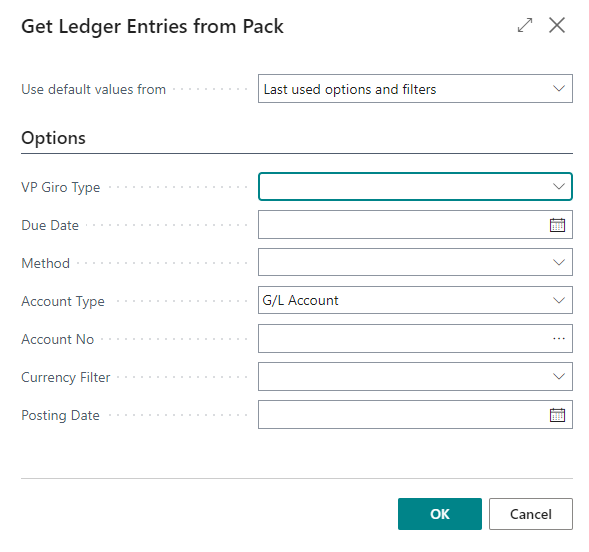Open Due Date calendar picker
This screenshot has width=589, height=552.
pyautogui.click(x=557, y=225)
